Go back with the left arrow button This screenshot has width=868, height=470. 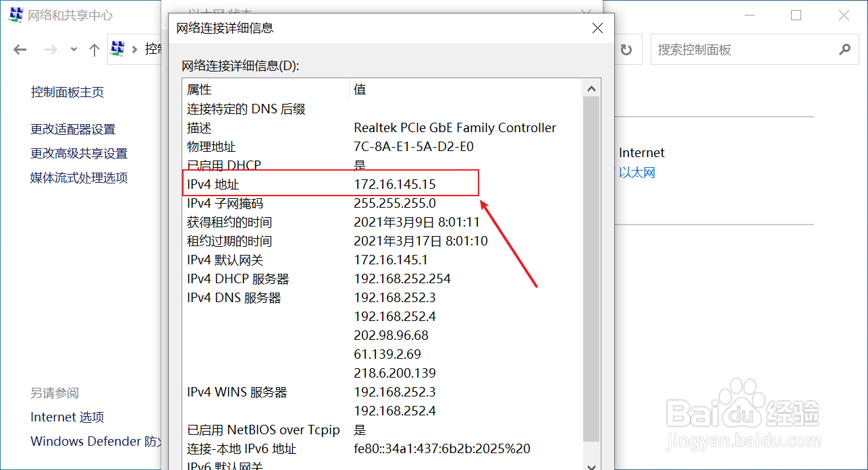20,49
